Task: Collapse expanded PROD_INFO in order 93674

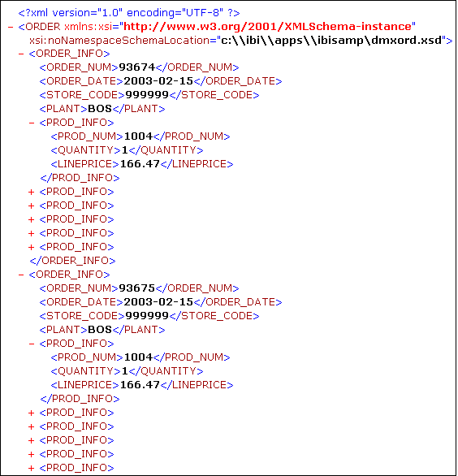Action: [x=31, y=123]
